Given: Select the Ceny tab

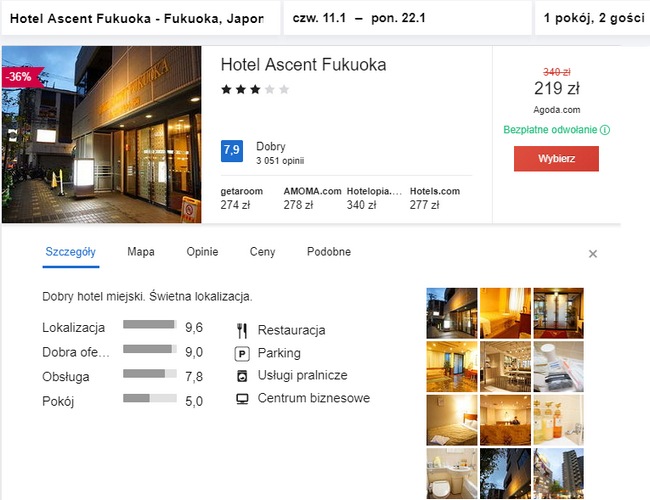Looking at the screenshot, I should 262,252.
